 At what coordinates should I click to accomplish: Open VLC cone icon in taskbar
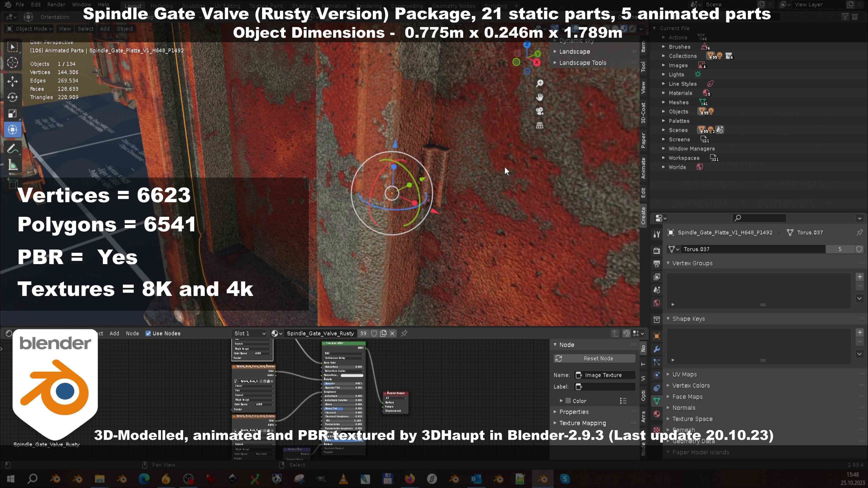(343, 479)
